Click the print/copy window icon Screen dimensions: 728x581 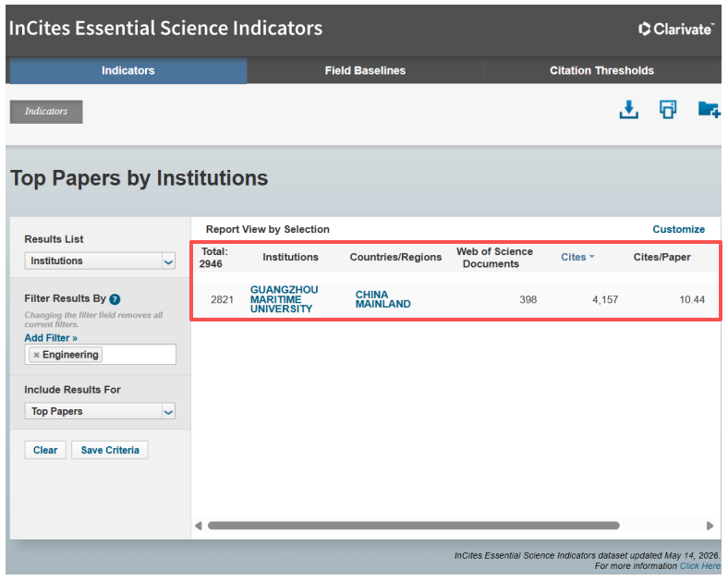tap(668, 110)
